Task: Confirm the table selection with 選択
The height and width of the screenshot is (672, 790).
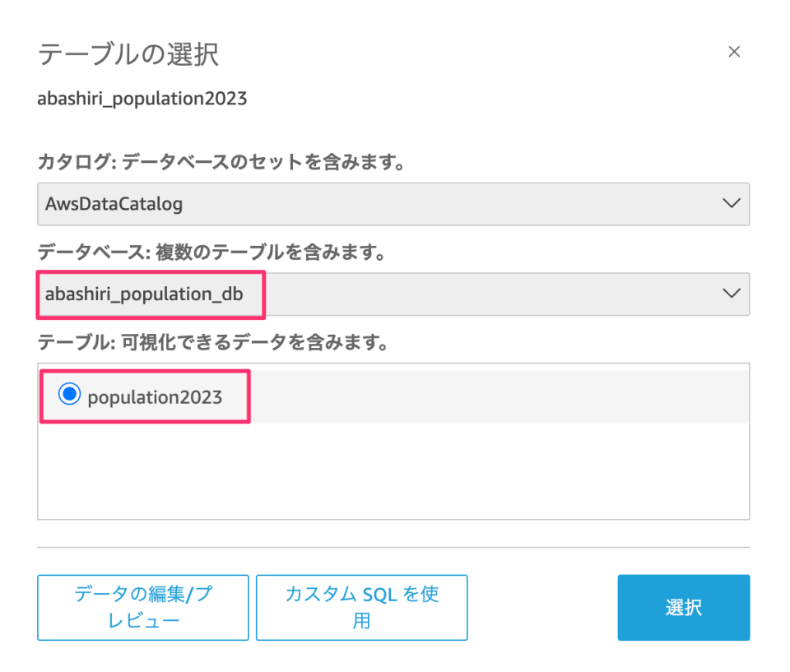Action: [x=683, y=607]
